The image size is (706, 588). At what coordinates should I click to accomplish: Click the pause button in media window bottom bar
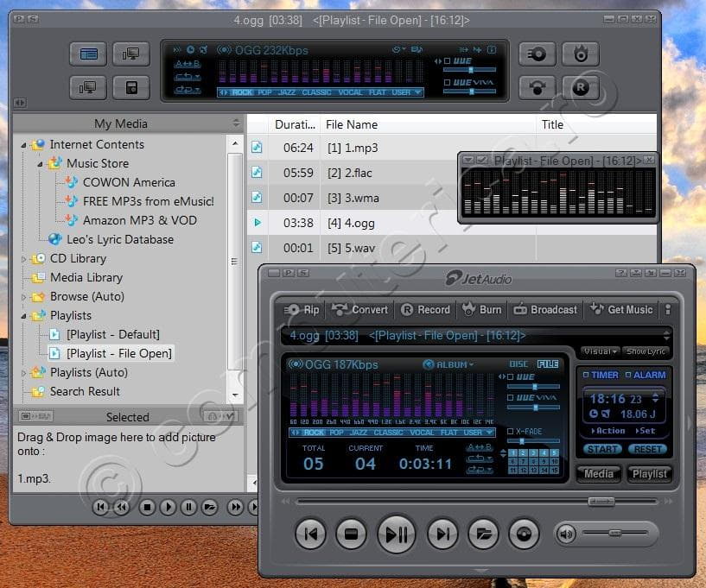coord(188,508)
